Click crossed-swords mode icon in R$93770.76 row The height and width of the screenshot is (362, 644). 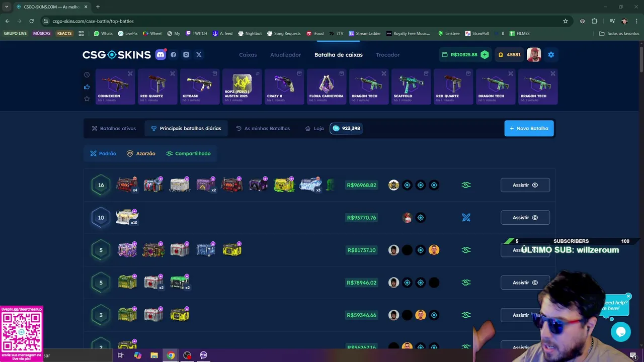(466, 218)
